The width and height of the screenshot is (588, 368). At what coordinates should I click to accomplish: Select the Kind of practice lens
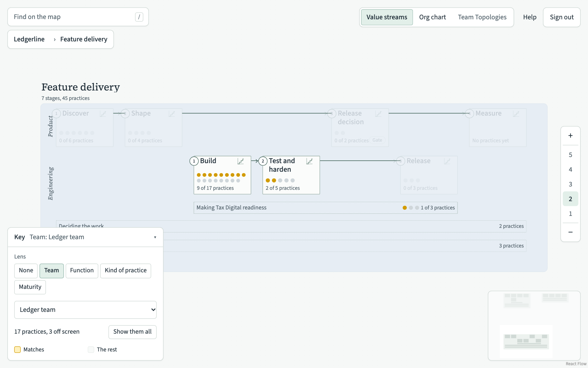pos(126,270)
